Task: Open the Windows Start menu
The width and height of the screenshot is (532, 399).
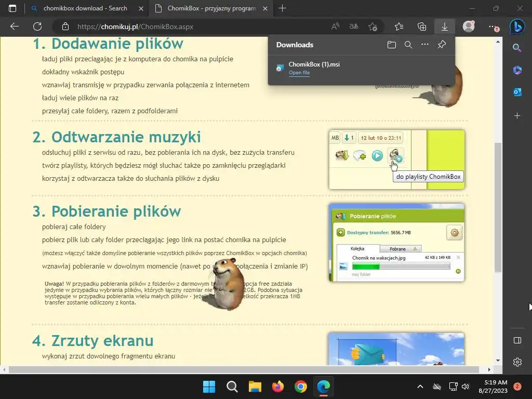Action: point(209,387)
